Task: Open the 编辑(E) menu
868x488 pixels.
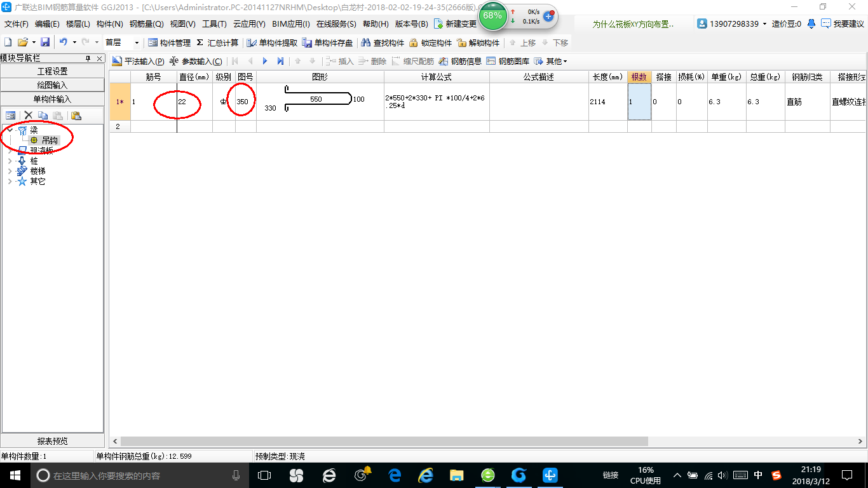Action: (47, 24)
